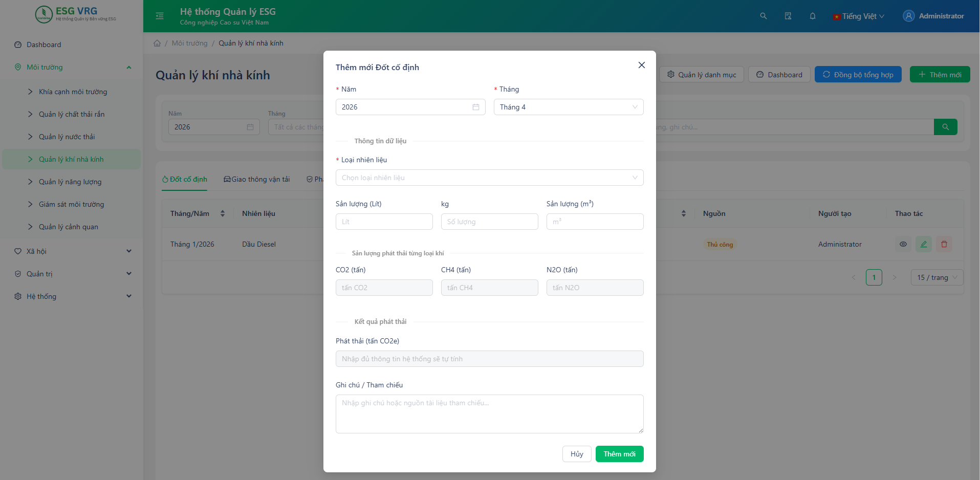Open the notifications bell

pyautogui.click(x=813, y=16)
